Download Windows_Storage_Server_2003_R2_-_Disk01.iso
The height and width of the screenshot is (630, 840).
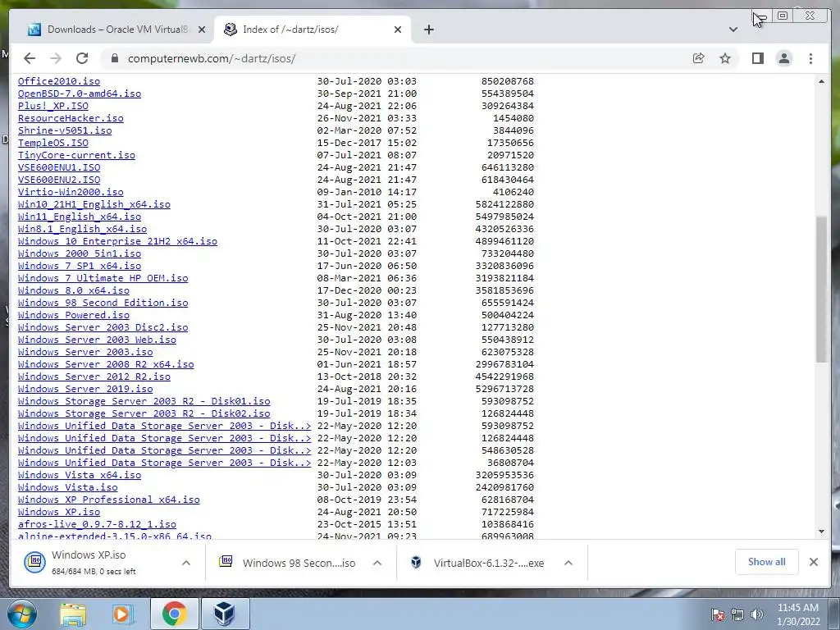tap(144, 402)
